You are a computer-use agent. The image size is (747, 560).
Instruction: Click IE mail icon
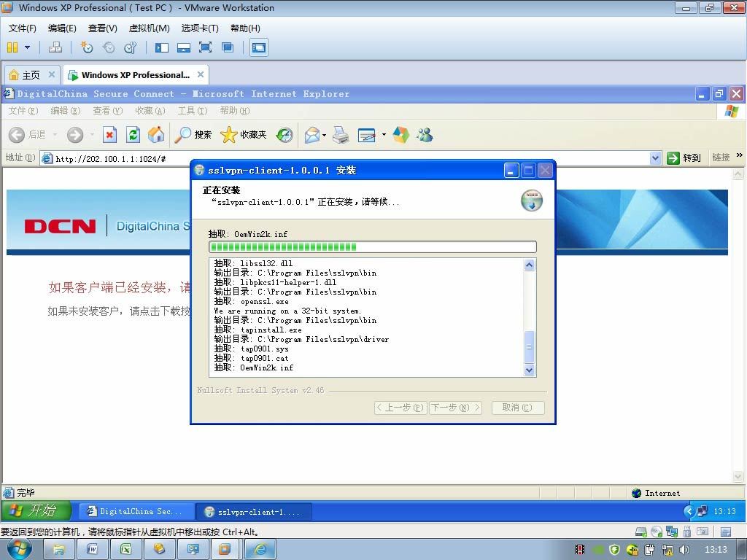click(x=312, y=135)
